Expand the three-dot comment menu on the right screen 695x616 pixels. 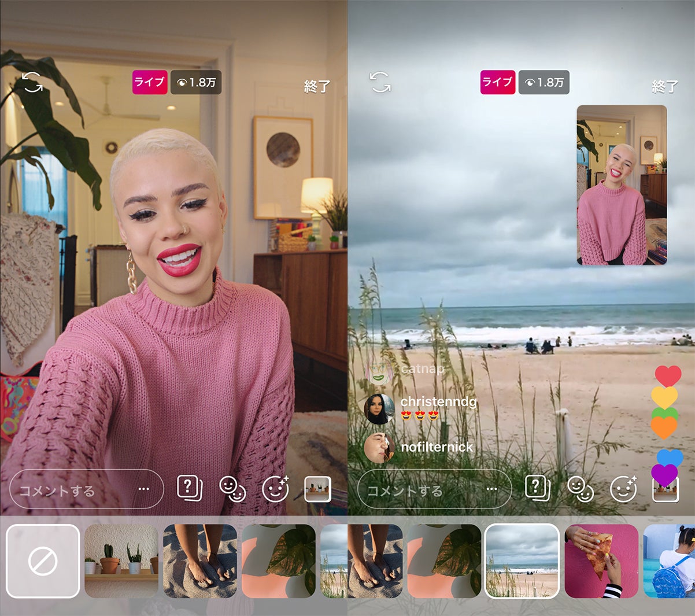point(491,489)
